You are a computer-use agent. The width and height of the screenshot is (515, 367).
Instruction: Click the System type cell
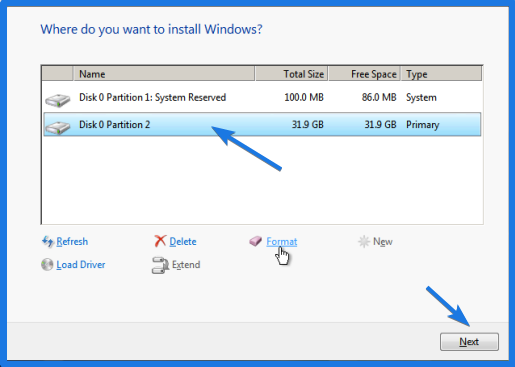point(421,98)
